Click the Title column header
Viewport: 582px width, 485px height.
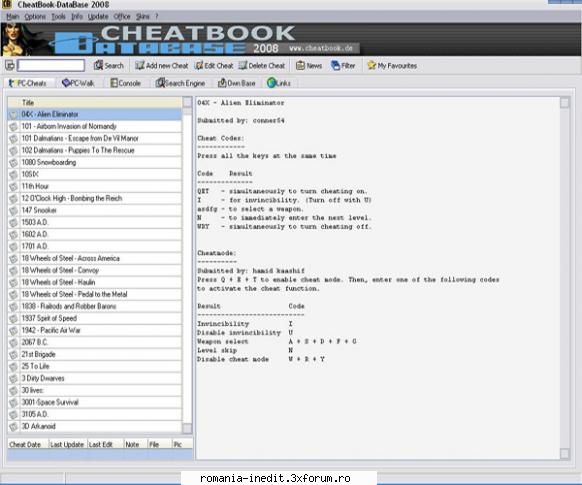95,102
